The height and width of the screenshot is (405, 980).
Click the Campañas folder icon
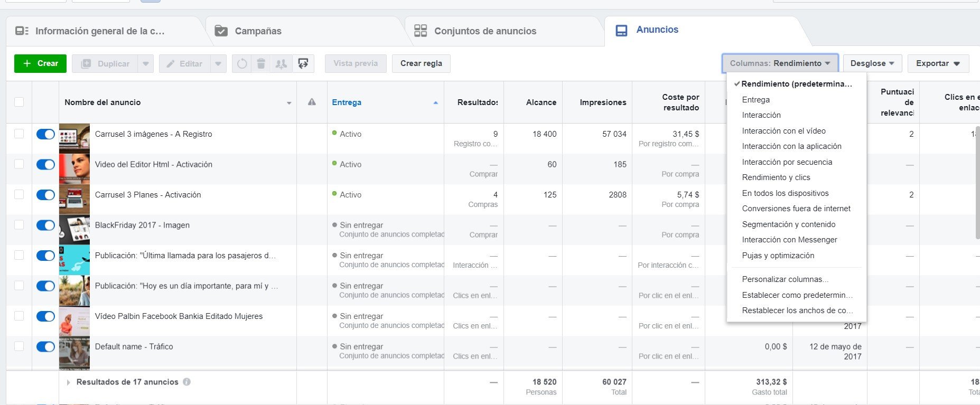[x=221, y=31]
